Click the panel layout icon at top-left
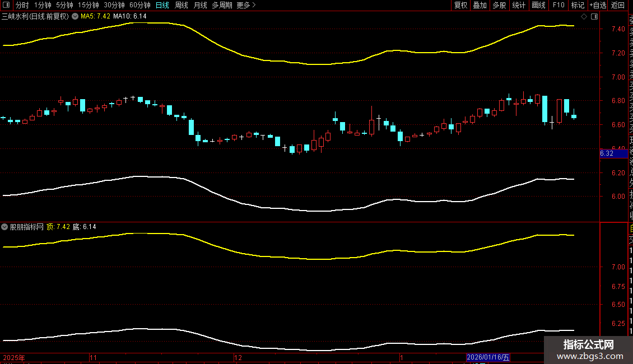 click(6, 5)
